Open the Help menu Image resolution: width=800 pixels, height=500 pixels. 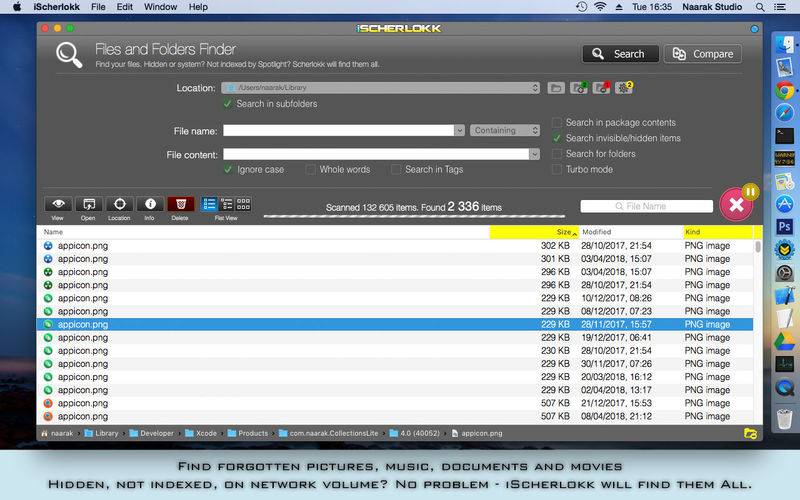pos(198,7)
